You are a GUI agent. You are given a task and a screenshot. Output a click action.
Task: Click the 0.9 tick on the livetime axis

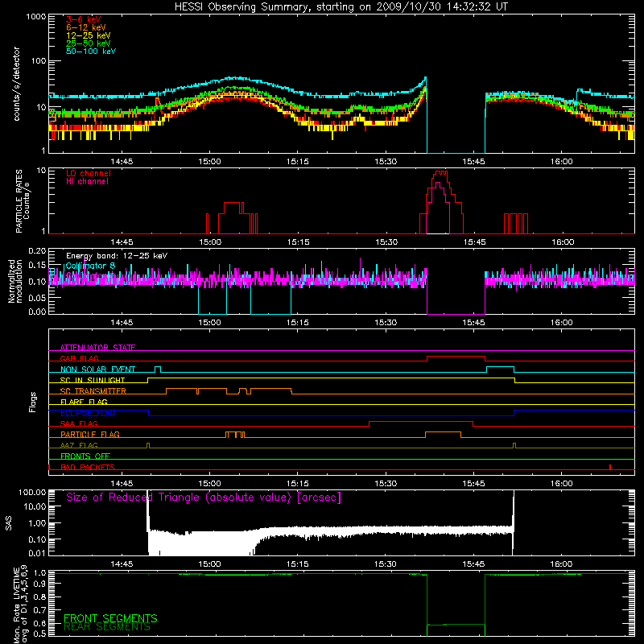point(40,583)
